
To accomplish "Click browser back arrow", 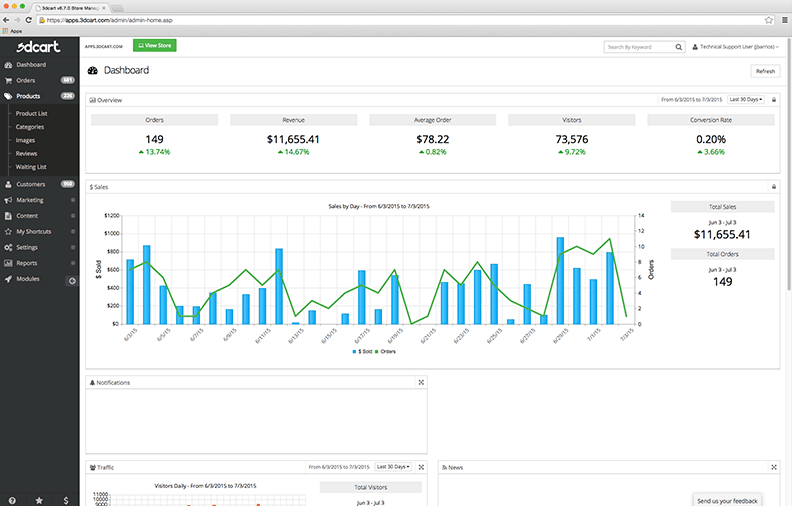I will pyautogui.click(x=6, y=20).
